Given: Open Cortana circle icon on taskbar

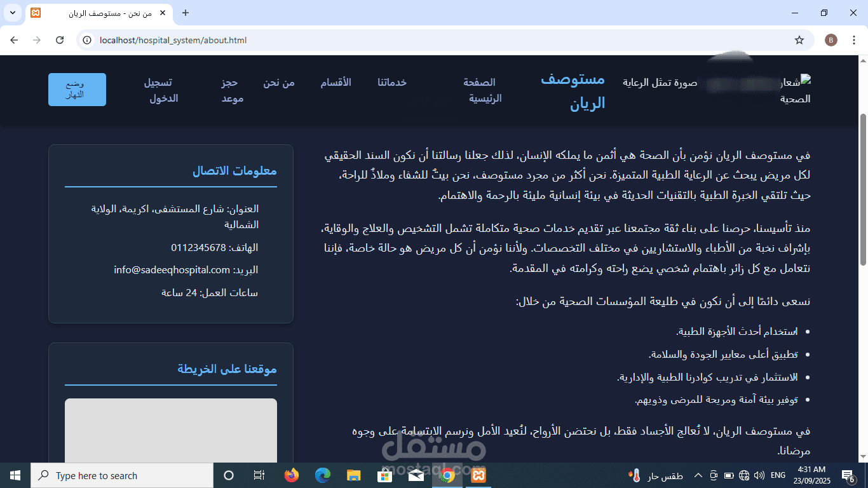Looking at the screenshot, I should pos(229,475).
